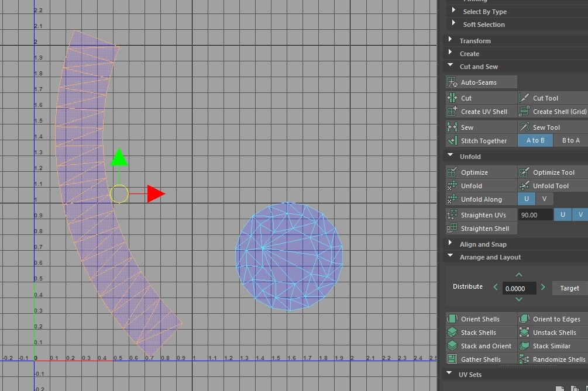Click the Create UV Shell icon
The height and width of the screenshot is (391, 588).
[x=452, y=111]
